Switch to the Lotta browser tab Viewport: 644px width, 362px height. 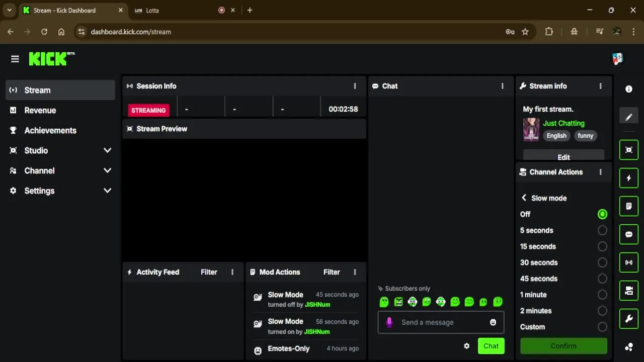(184, 10)
